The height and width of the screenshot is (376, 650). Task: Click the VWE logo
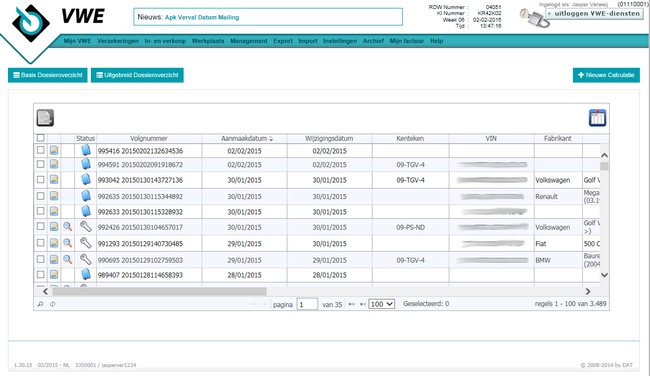click(58, 23)
